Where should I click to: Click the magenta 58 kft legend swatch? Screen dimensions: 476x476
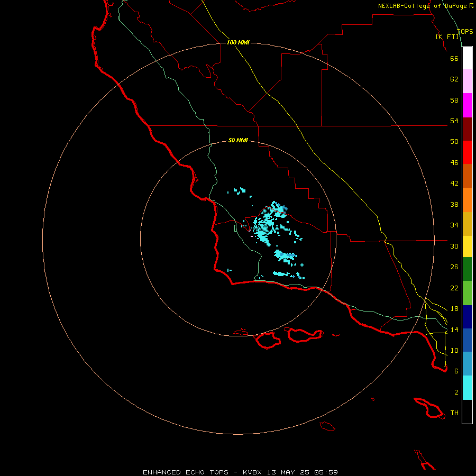pyautogui.click(x=467, y=105)
